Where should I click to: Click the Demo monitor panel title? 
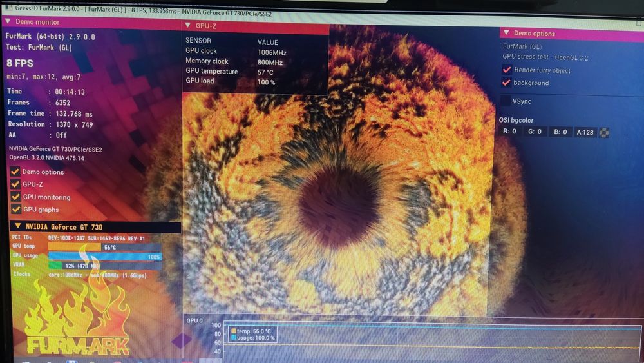(x=37, y=22)
